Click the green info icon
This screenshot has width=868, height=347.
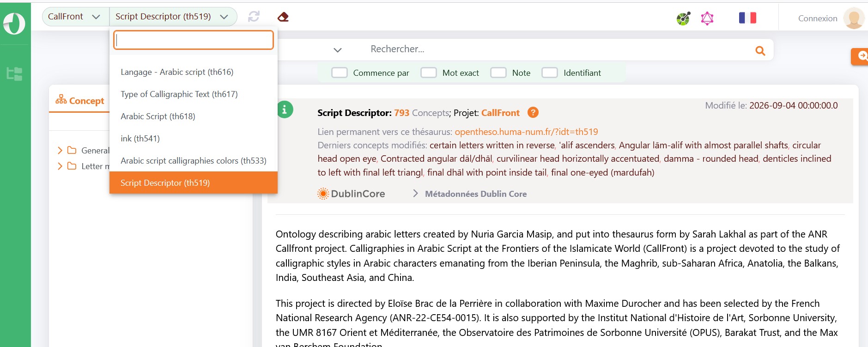tap(285, 110)
